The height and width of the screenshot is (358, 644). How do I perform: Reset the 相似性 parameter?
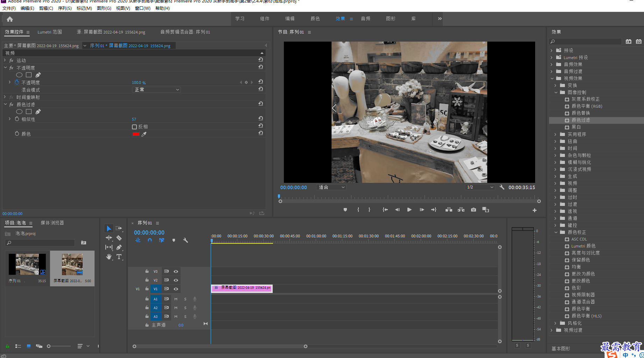pyautogui.click(x=261, y=118)
